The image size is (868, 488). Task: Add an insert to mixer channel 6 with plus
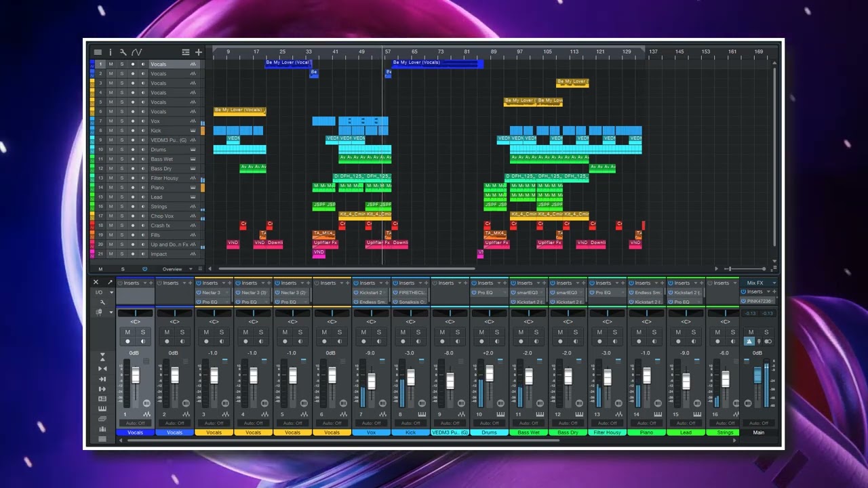coord(348,283)
